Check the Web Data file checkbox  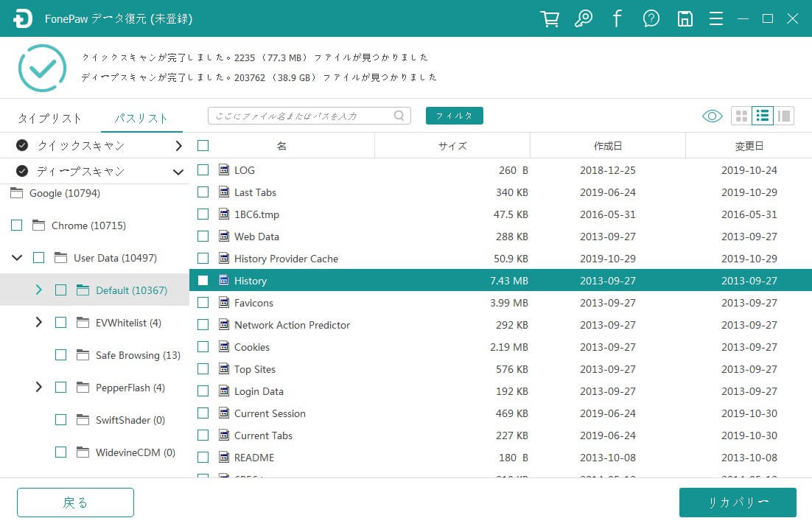click(x=203, y=237)
